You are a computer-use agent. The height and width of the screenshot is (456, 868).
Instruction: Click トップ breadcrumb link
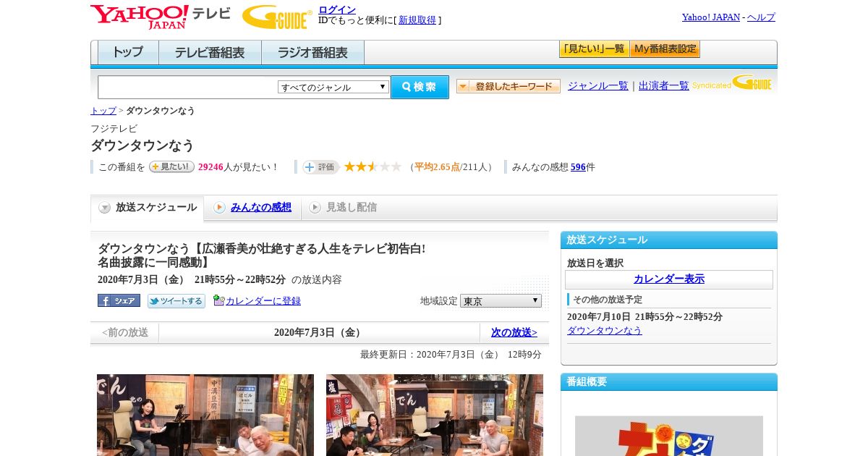(x=103, y=111)
